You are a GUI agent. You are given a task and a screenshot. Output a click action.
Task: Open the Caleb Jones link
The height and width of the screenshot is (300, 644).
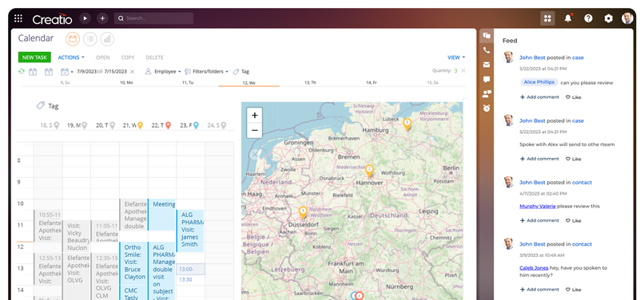pyautogui.click(x=534, y=267)
